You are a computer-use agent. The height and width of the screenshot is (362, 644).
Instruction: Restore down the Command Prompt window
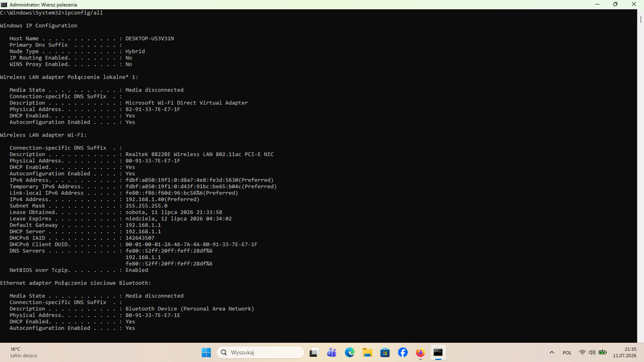coord(615,4)
